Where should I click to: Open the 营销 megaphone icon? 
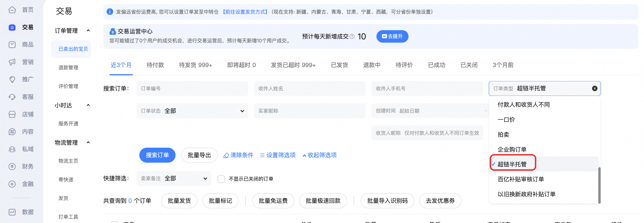coord(12,62)
